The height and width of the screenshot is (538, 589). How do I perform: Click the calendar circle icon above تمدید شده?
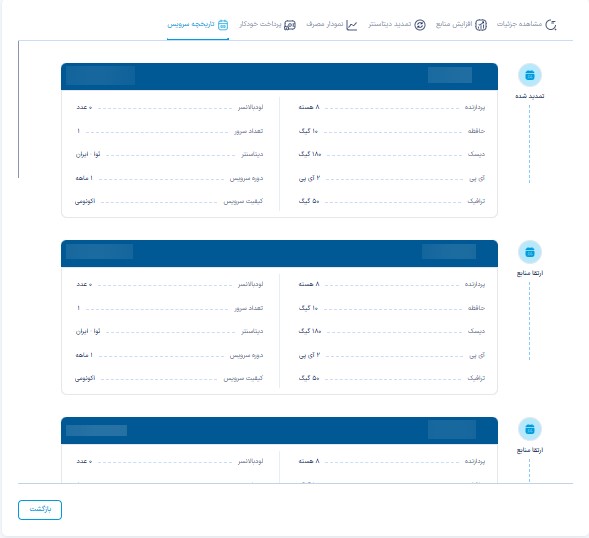pyautogui.click(x=530, y=75)
